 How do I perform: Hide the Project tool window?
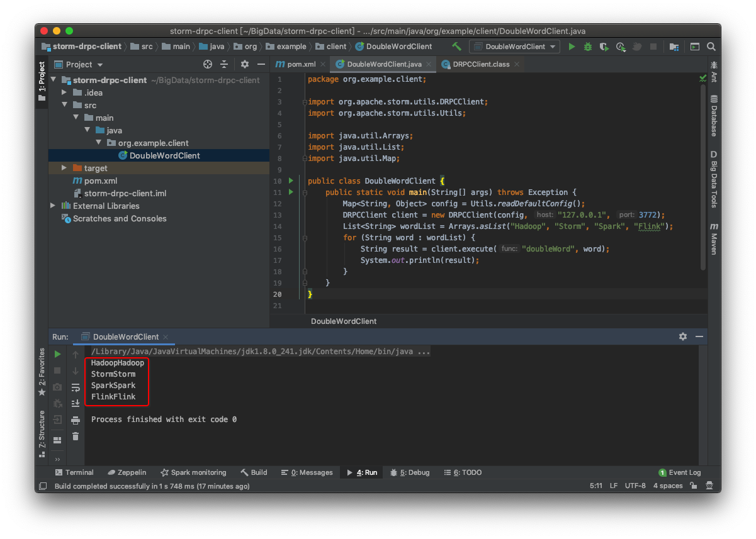click(261, 64)
